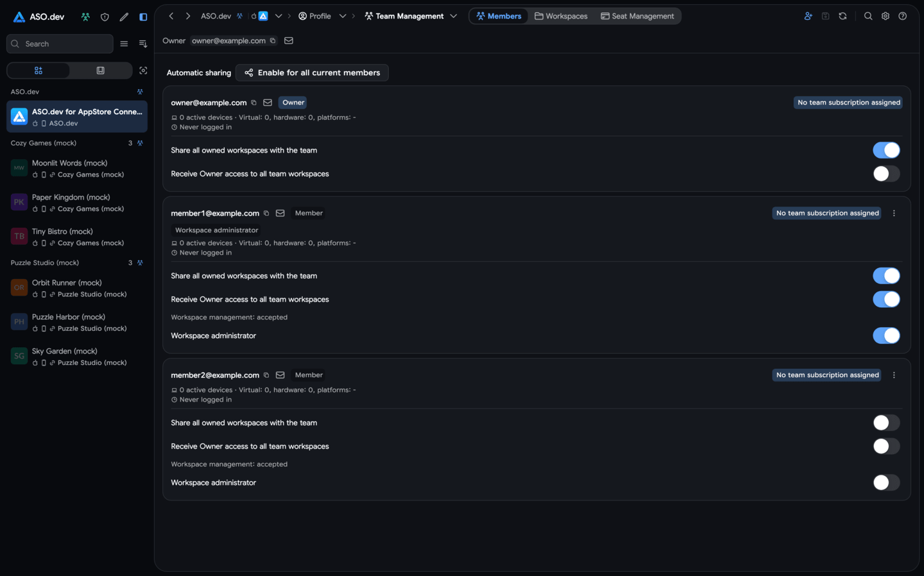924x576 pixels.
Task: Click the team icon beside the ASO.dev logo
Action: pyautogui.click(x=85, y=17)
